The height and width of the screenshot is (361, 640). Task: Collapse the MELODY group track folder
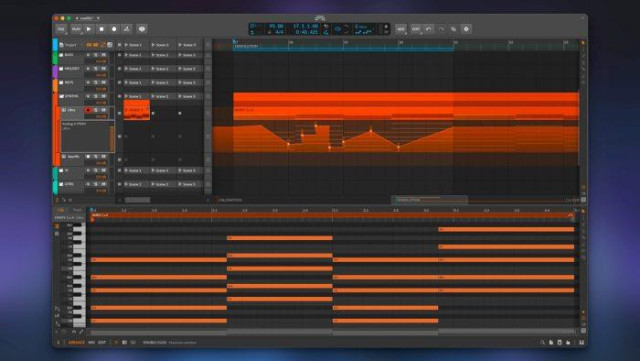(61, 69)
